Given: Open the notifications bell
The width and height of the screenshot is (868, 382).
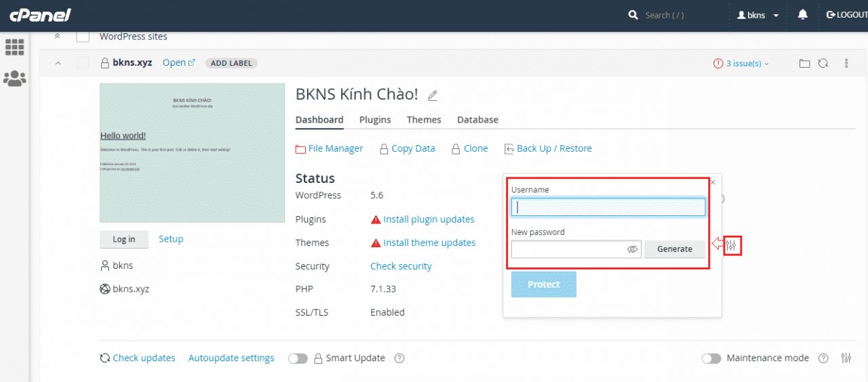Looking at the screenshot, I should [x=803, y=15].
